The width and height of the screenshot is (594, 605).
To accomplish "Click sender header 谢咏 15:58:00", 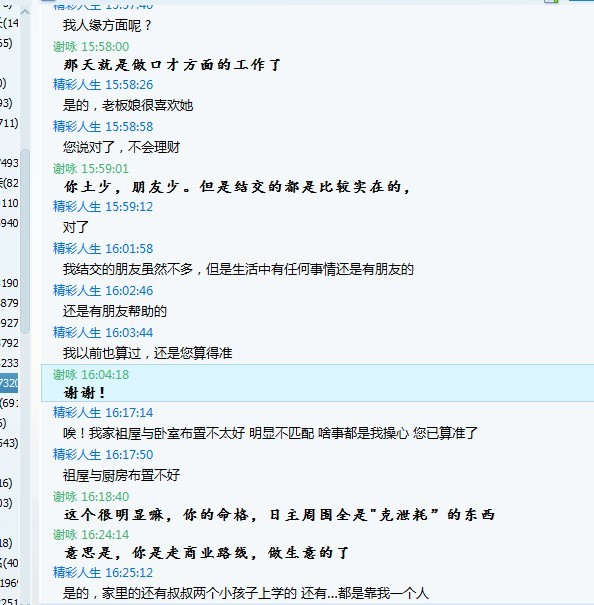I will coord(91,47).
